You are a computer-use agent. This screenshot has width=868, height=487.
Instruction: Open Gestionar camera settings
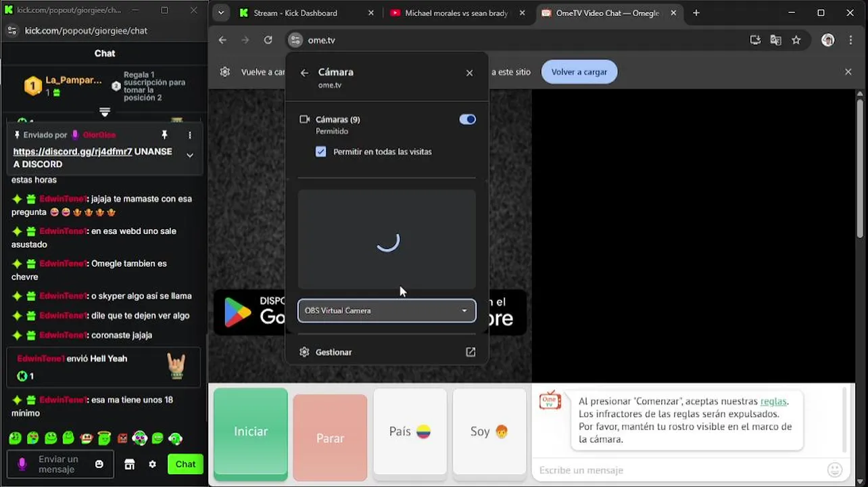[387, 352]
